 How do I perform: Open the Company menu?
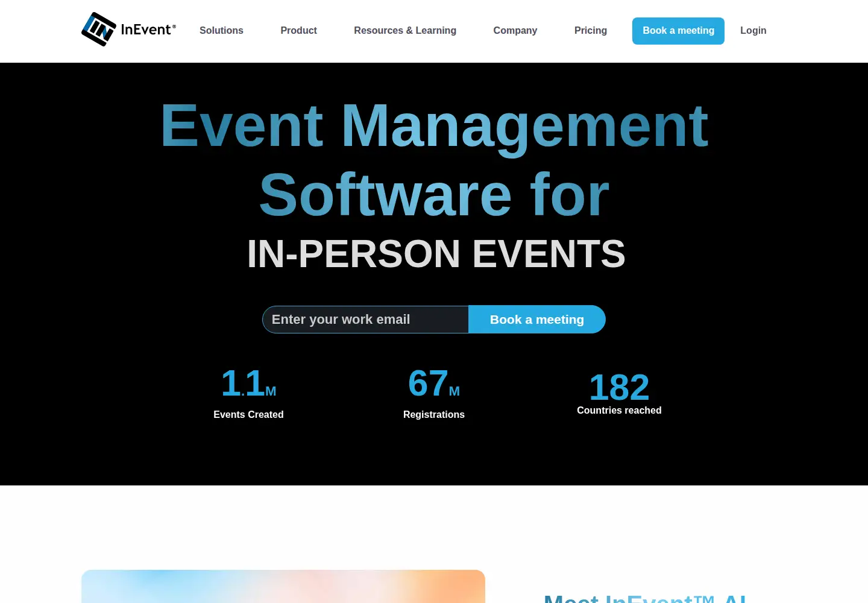[515, 31]
